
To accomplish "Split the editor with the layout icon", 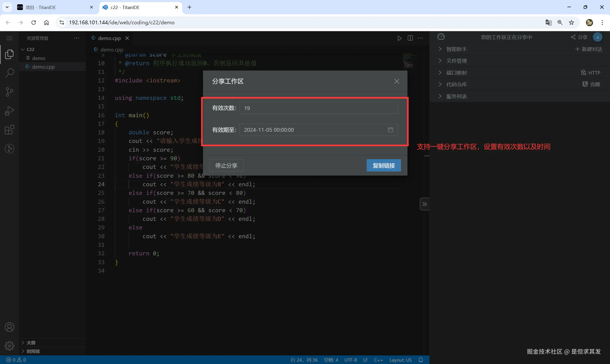I will click(410, 38).
